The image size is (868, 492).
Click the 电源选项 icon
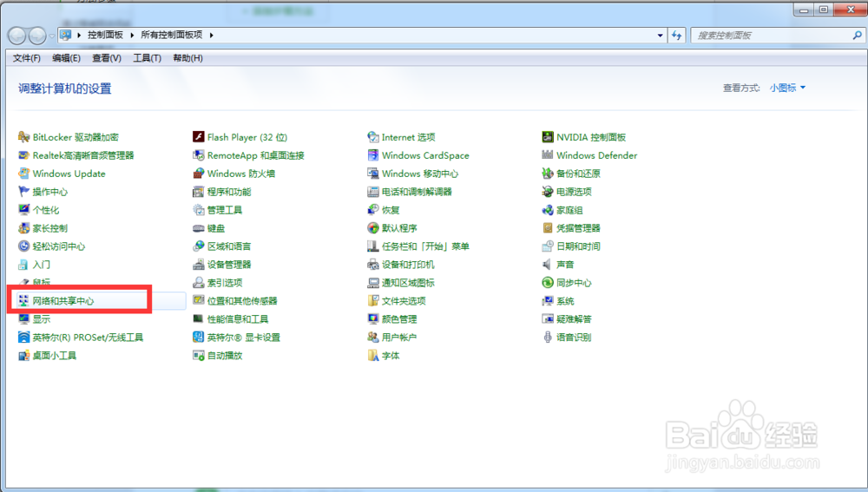(x=548, y=192)
